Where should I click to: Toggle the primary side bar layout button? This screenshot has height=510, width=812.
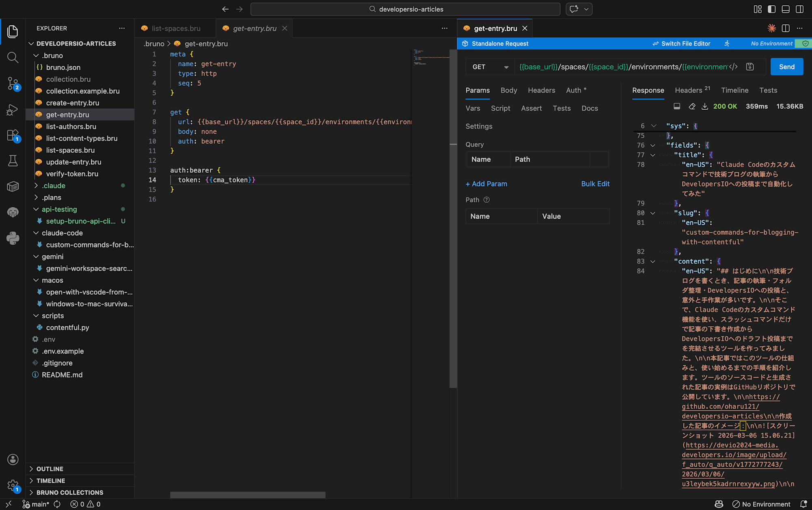tap(771, 9)
